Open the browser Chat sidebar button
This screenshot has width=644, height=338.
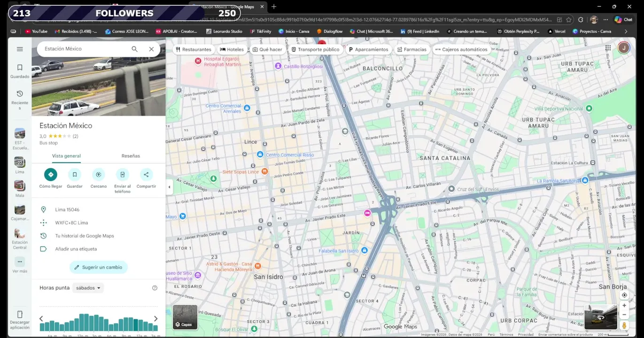click(624, 20)
